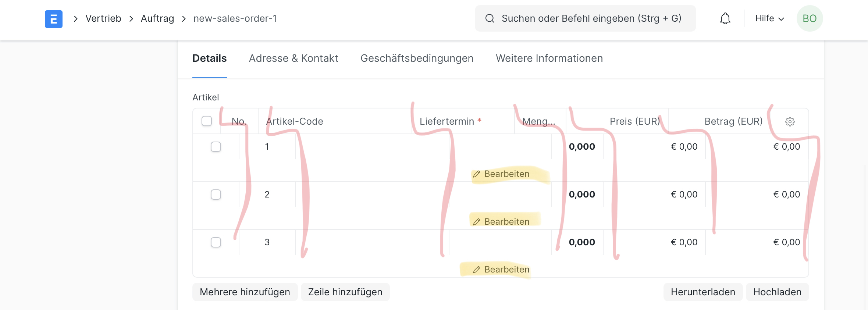
Task: Toggle the select-all checkbox in table header
Action: 206,121
